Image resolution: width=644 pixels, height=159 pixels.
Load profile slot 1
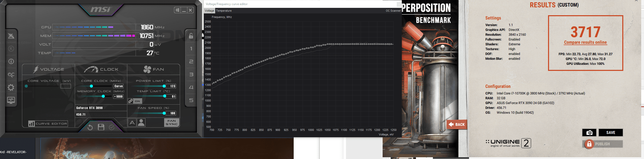pos(191,49)
